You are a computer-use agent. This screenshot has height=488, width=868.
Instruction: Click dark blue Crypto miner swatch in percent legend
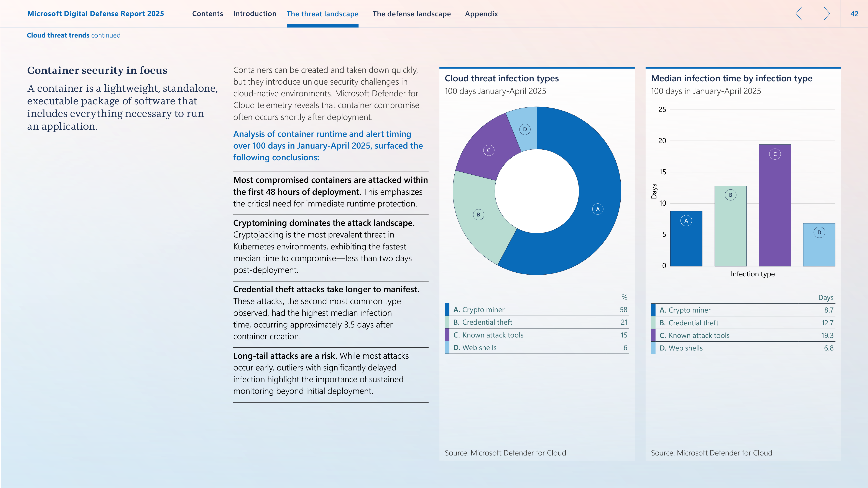tap(447, 310)
